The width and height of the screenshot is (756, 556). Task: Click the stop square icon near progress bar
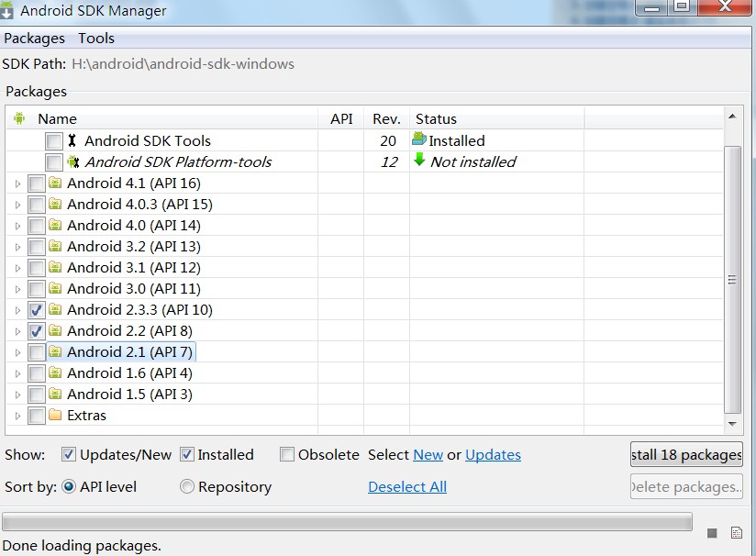coord(712,533)
